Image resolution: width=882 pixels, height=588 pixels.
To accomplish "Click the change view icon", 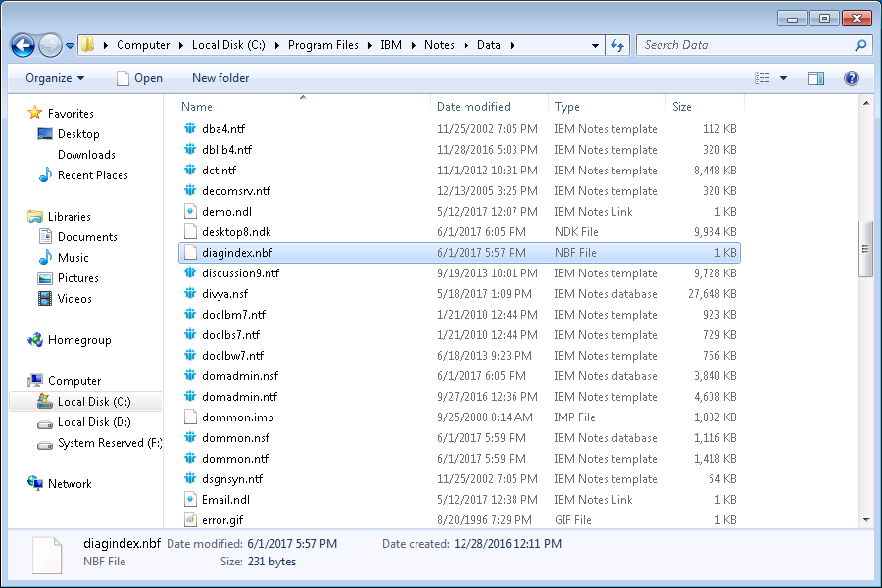I will tap(761, 78).
